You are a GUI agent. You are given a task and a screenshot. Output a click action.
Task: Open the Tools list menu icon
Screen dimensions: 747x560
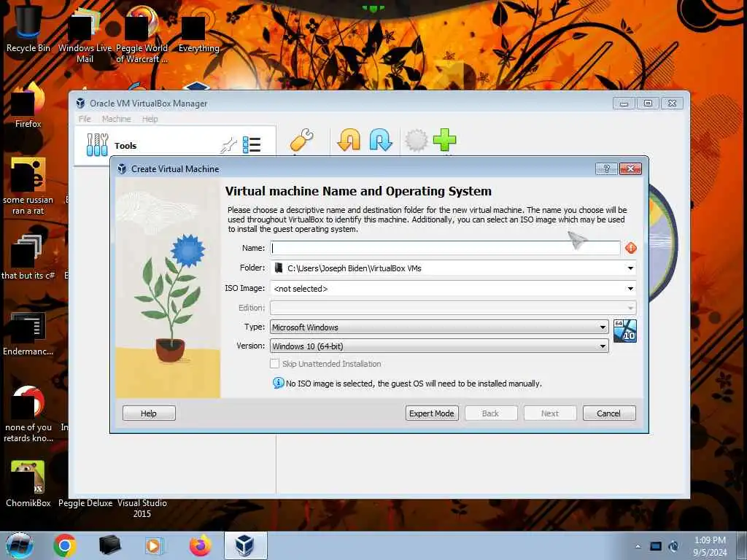coord(251,145)
